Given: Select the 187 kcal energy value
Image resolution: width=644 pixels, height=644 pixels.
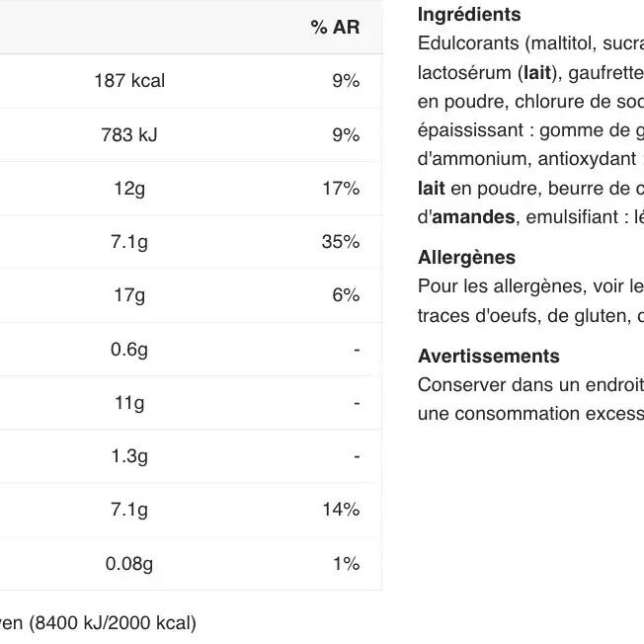Looking at the screenshot, I should tap(129, 81).
